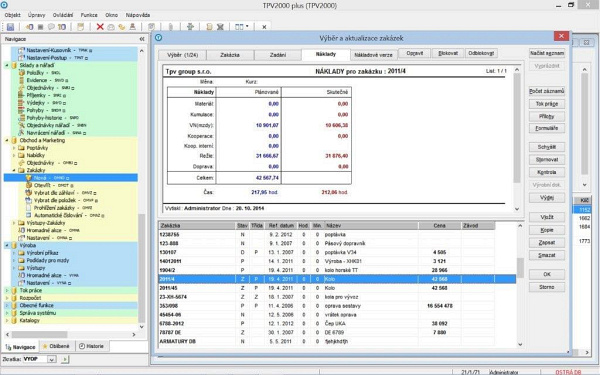Click the red X delete toolbar icon

100,27
